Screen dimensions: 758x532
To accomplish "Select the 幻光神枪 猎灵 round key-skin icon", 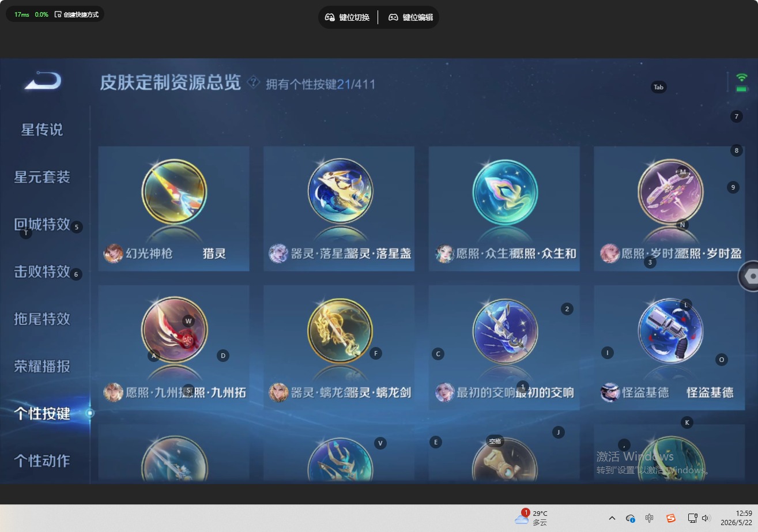I will [x=174, y=191].
